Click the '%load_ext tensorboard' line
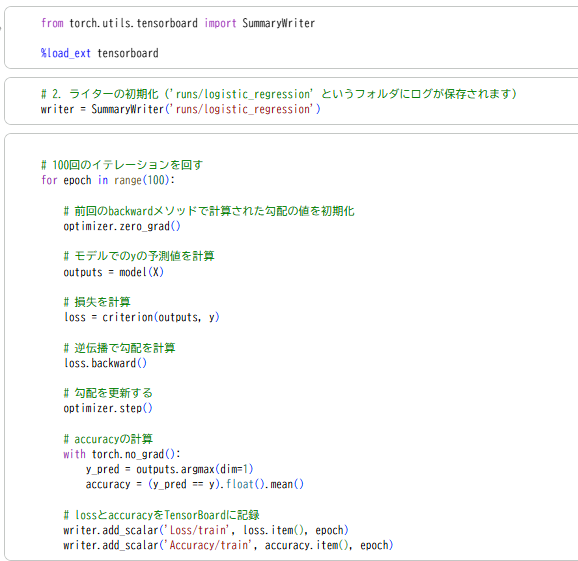This screenshot has width=578, height=561. click(x=100, y=53)
